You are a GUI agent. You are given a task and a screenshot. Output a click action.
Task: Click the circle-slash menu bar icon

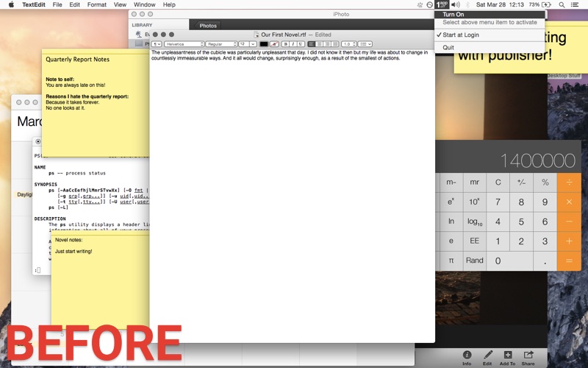coord(430,4)
